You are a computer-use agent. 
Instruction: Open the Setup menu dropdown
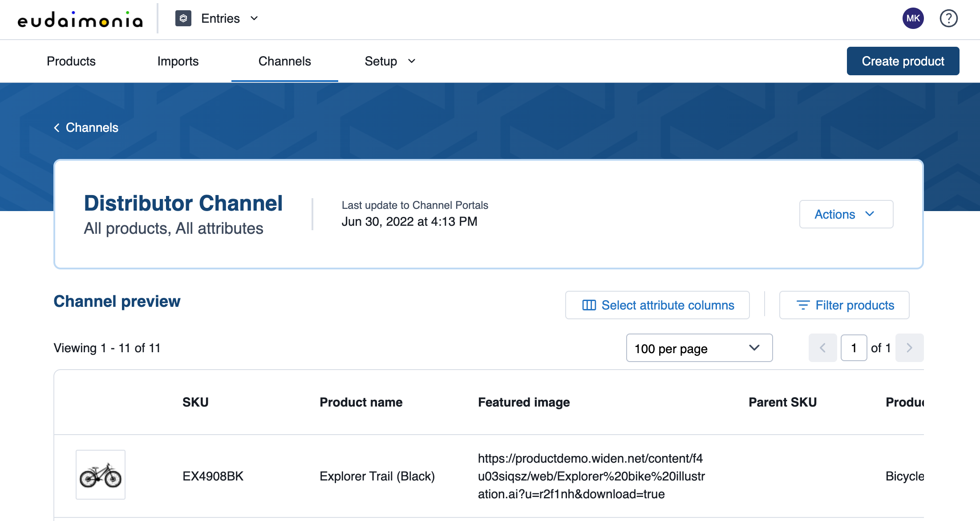tap(390, 61)
